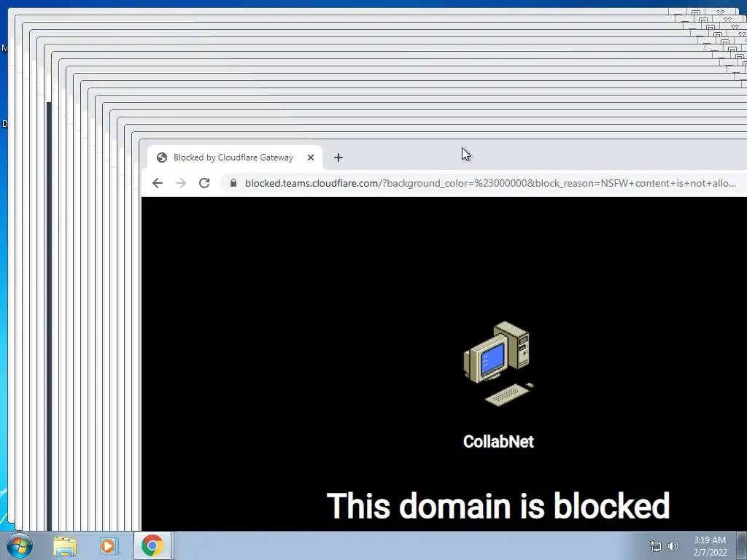747x560 pixels.
Task: Close the Blocked by Cloudflare Gateway tab
Action: (x=311, y=157)
